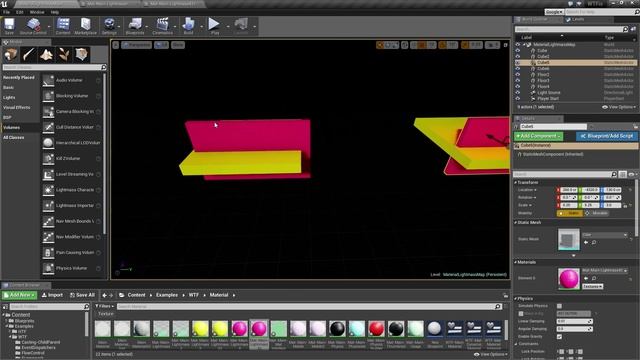
Task: Set mobility to Static
Action: point(570,213)
